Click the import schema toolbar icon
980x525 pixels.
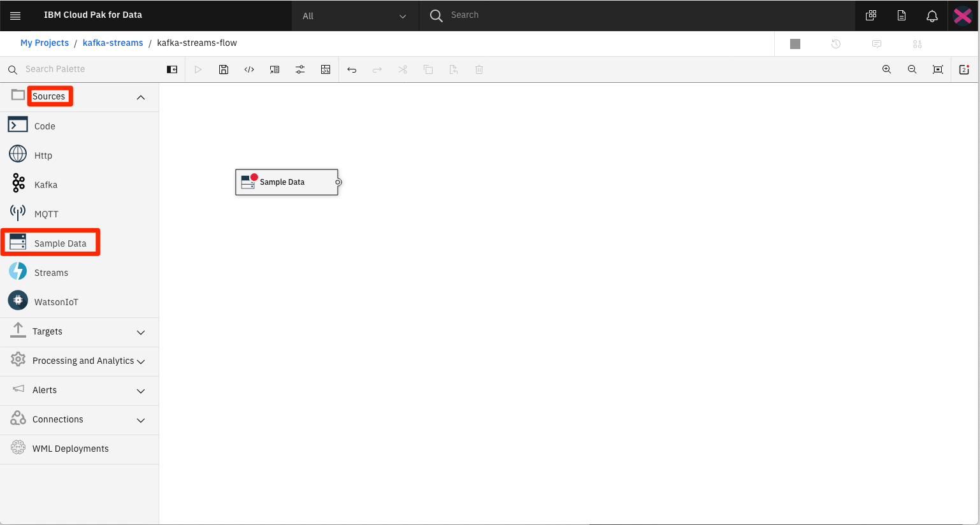[275, 69]
